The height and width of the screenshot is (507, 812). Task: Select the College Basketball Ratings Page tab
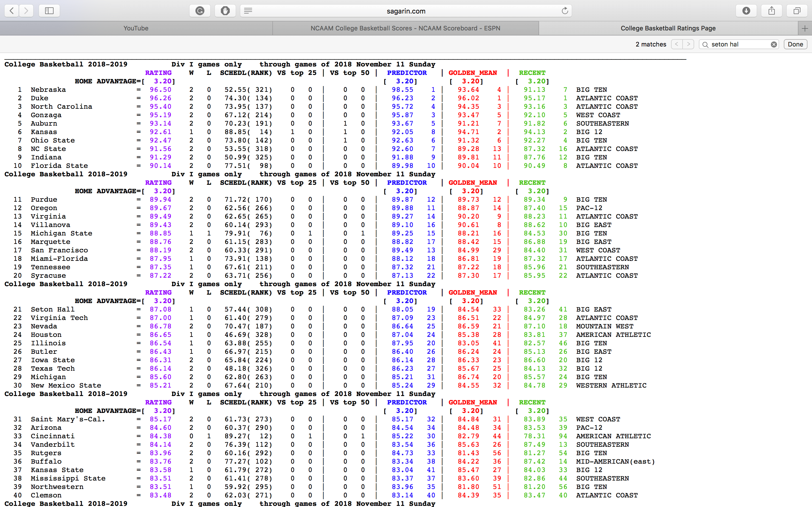click(667, 28)
